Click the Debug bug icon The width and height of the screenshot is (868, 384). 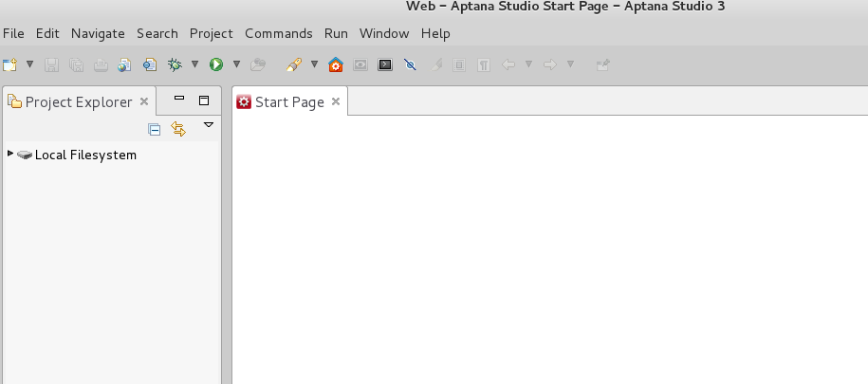175,64
